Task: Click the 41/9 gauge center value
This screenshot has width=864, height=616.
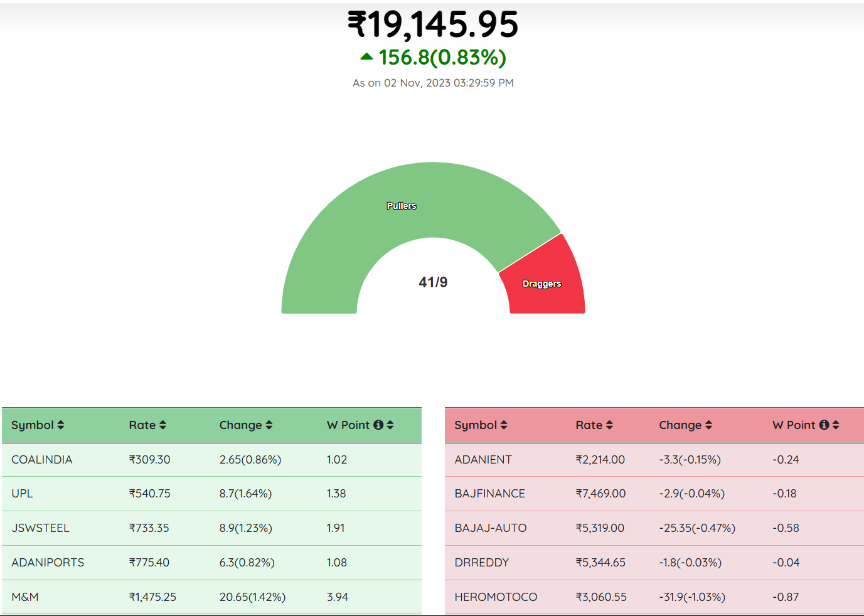Action: (x=433, y=282)
